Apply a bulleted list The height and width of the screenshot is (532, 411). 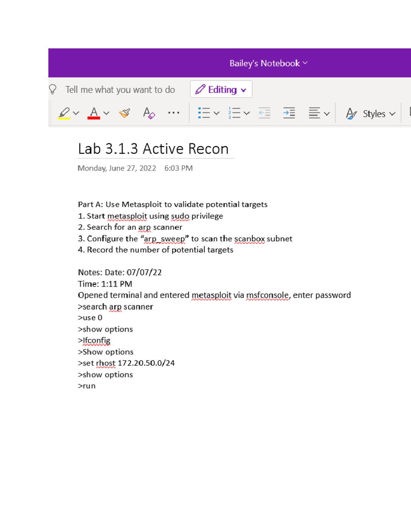click(204, 112)
